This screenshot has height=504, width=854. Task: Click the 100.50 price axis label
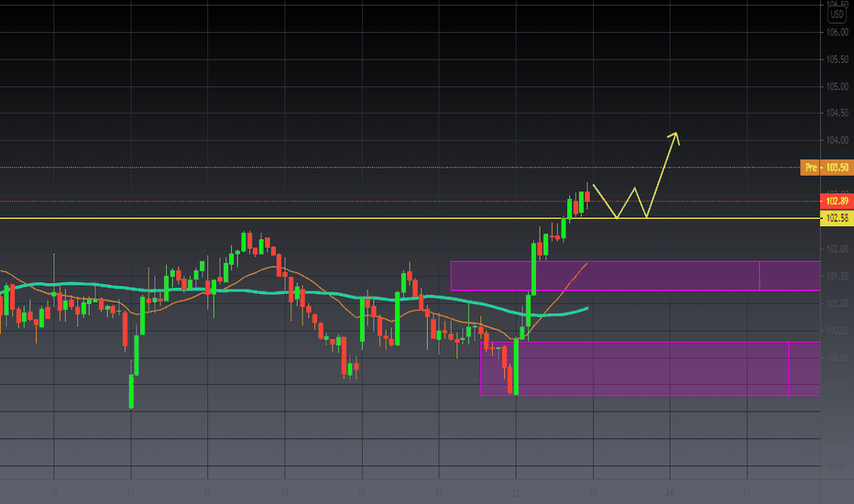point(838,331)
